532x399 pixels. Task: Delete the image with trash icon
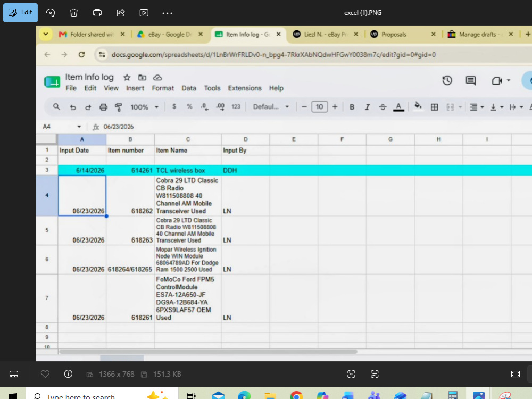[73, 13]
